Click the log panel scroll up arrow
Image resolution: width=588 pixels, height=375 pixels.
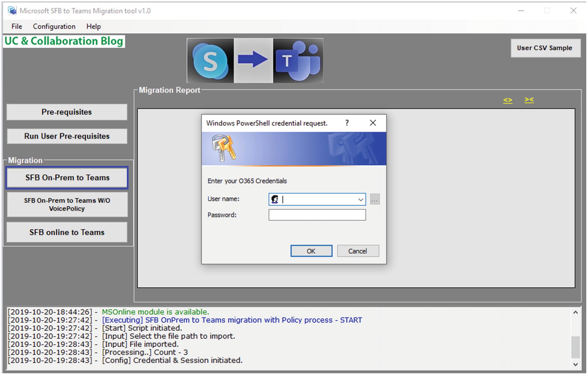coord(575,312)
